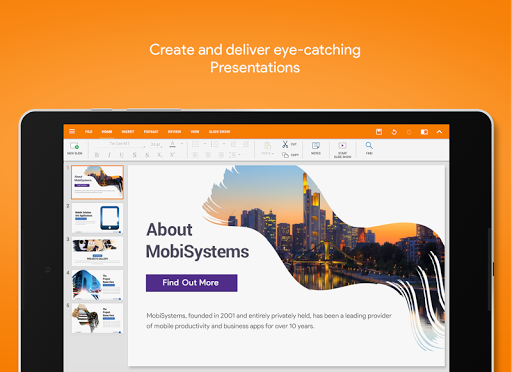Toggle Italic formatting

click(x=109, y=155)
